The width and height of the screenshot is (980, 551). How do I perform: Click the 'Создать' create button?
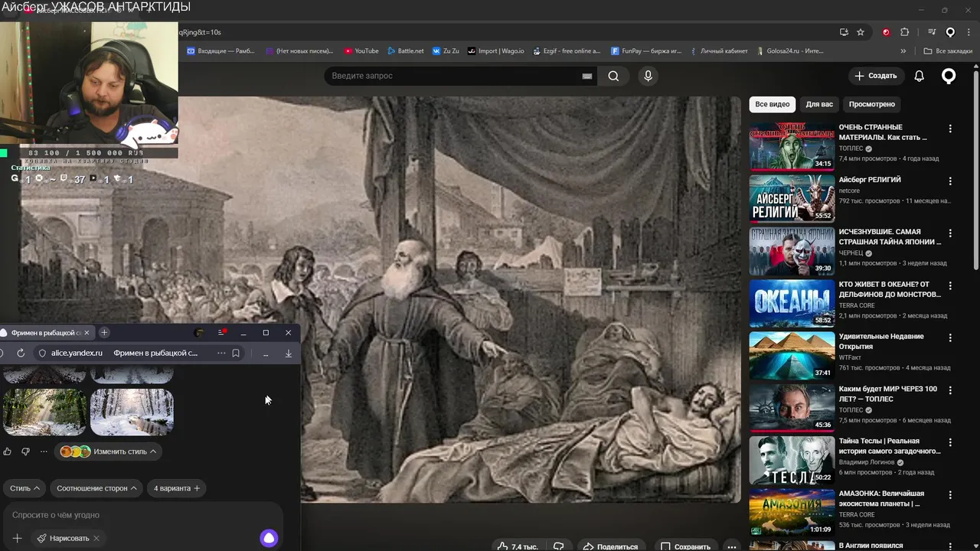[875, 76]
